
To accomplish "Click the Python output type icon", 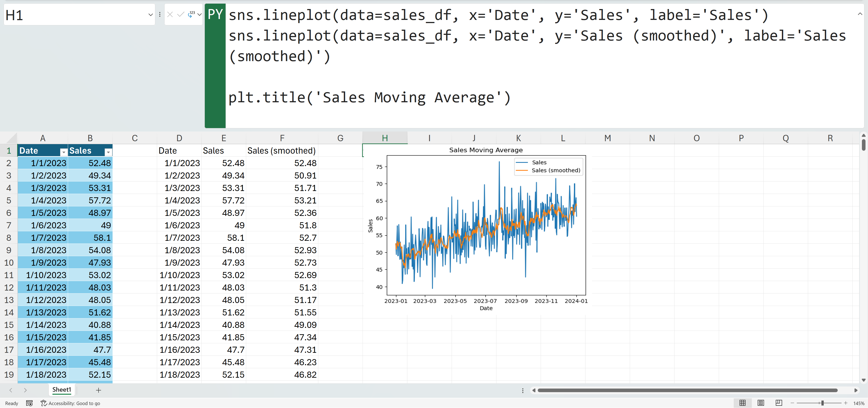I will 191,14.
